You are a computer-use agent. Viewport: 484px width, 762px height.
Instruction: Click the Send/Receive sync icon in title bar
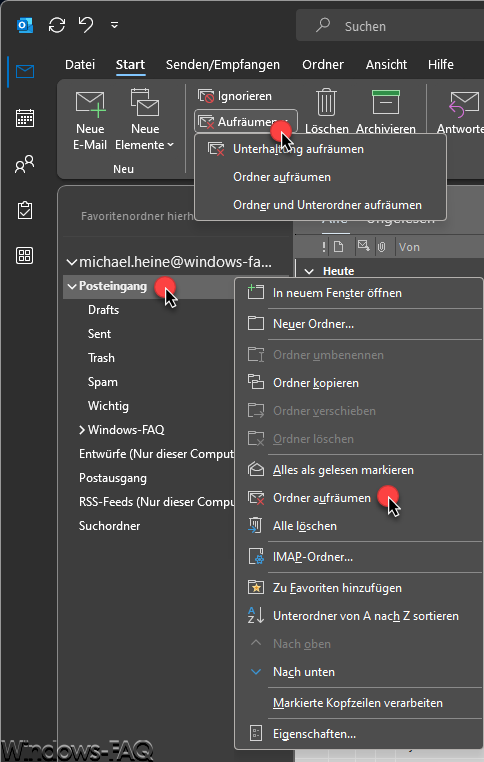[x=57, y=25]
